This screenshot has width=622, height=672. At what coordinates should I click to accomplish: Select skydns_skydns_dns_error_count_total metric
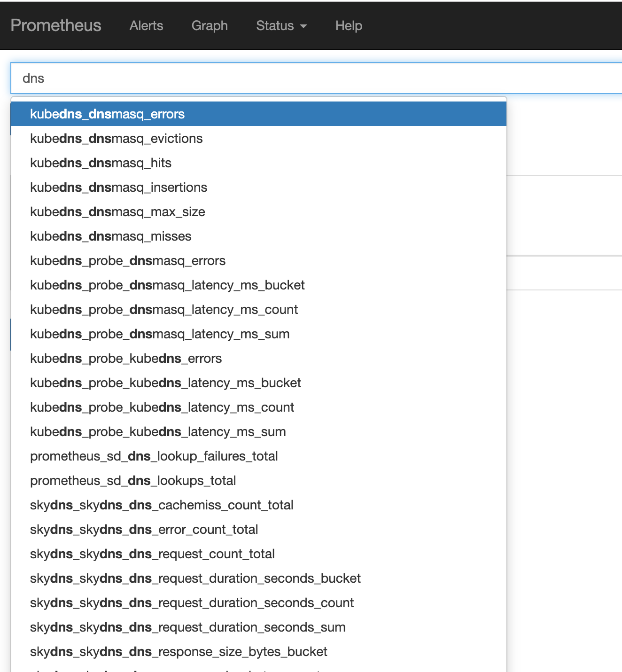coord(259,529)
